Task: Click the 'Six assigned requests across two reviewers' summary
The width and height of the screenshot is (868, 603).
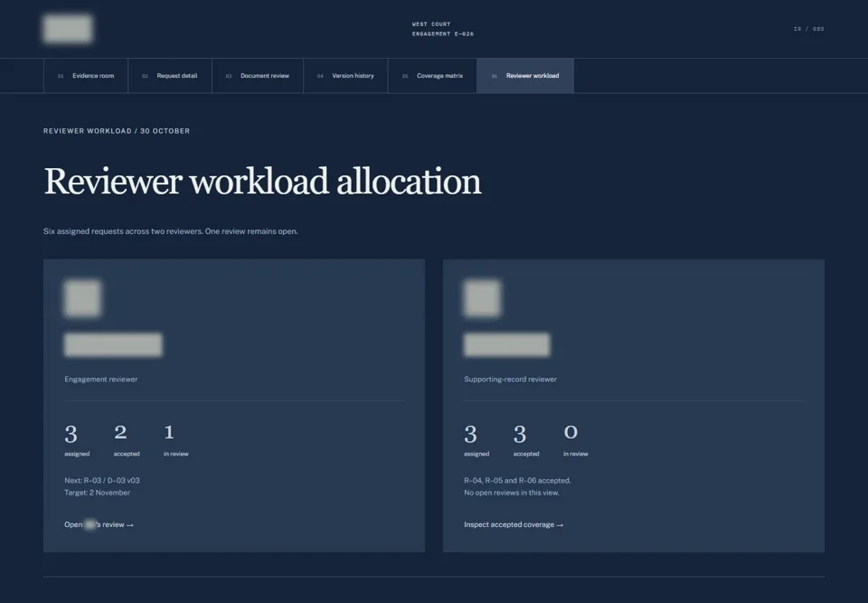Action: coord(171,231)
